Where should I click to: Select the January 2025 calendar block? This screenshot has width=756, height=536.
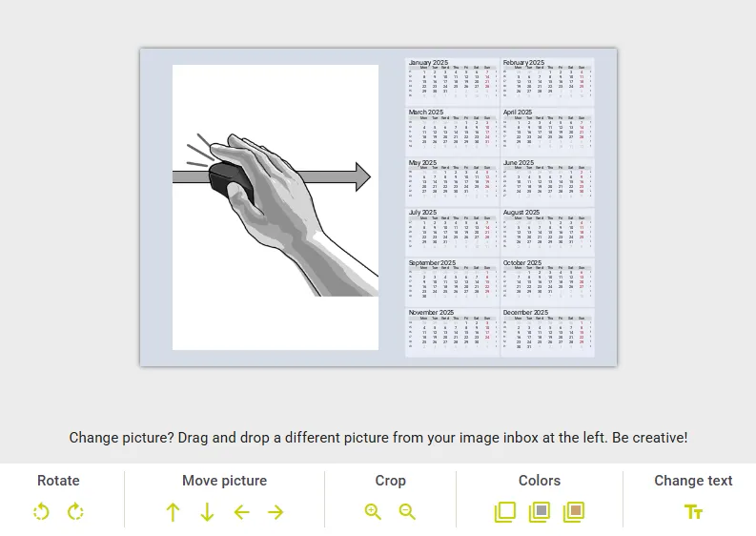tap(452, 82)
